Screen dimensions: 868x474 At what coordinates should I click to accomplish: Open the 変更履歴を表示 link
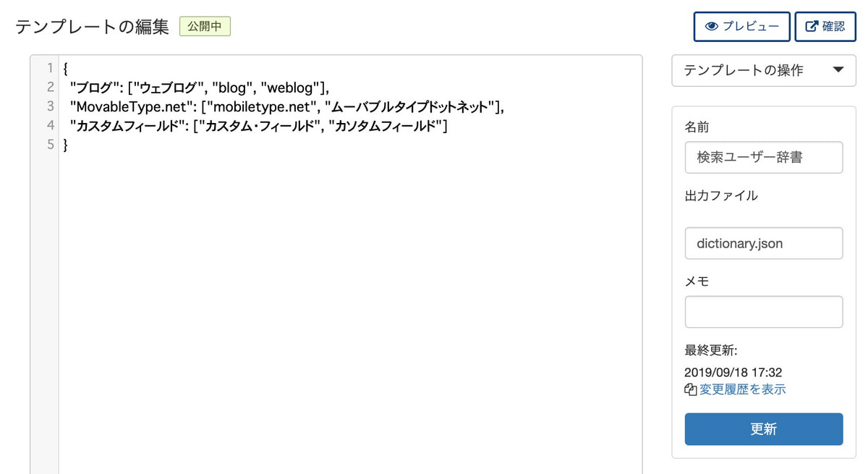click(x=742, y=389)
